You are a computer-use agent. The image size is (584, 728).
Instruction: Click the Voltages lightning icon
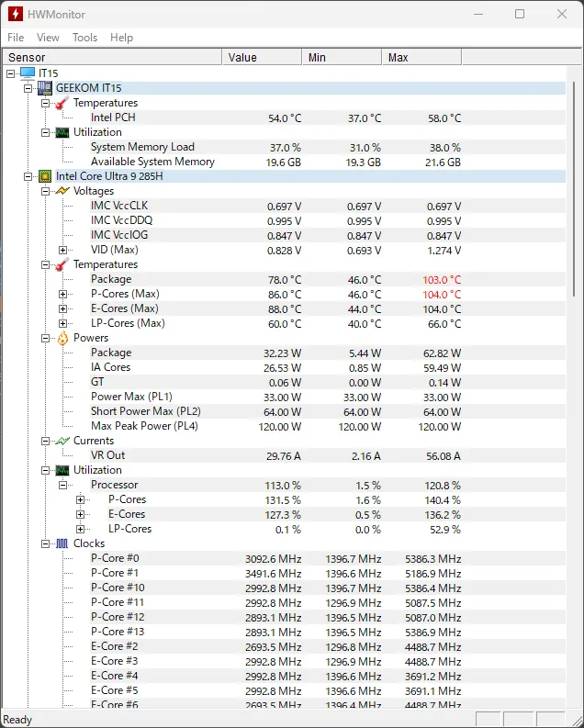click(x=62, y=191)
